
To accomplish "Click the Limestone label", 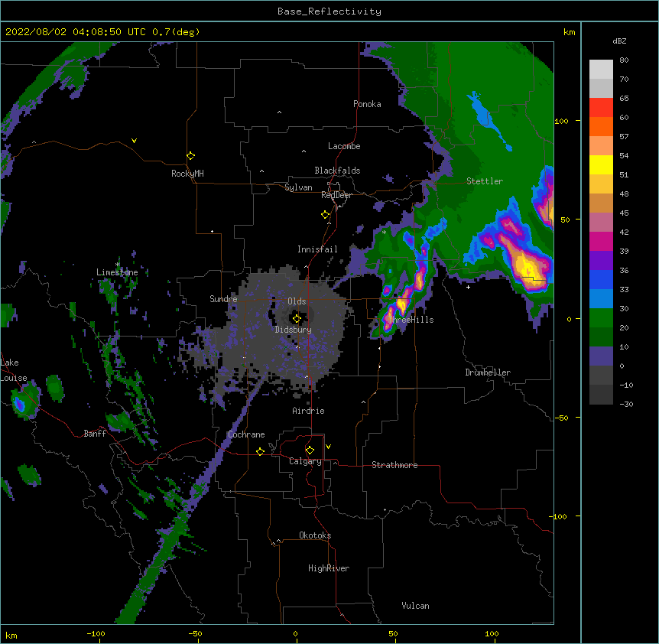I will [x=117, y=272].
